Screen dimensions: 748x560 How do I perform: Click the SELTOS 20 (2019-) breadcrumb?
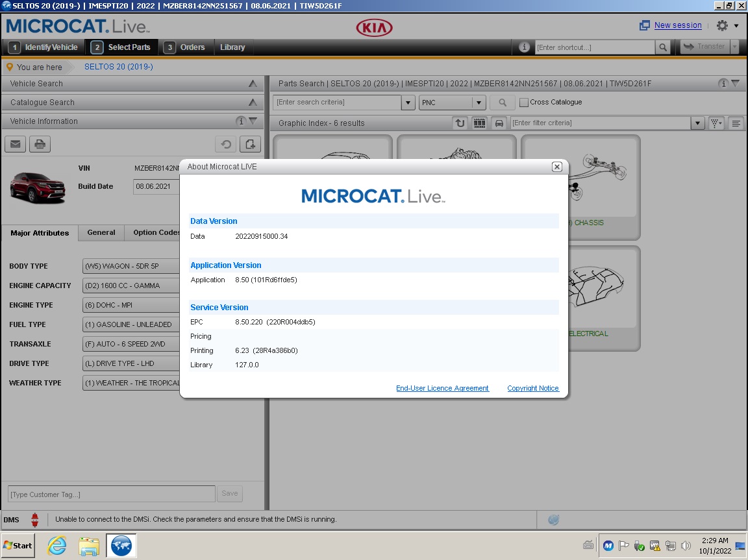click(x=119, y=67)
